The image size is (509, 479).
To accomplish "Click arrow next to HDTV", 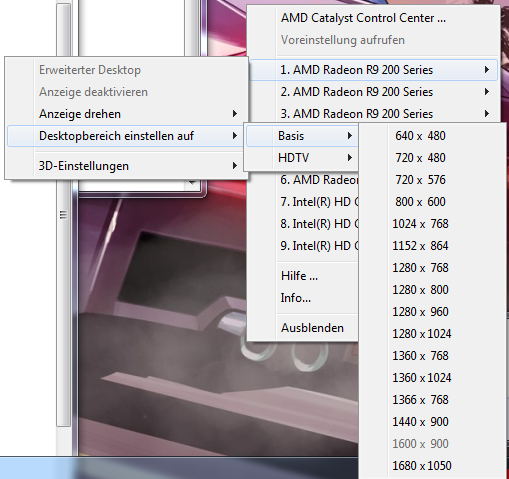I will 349,158.
